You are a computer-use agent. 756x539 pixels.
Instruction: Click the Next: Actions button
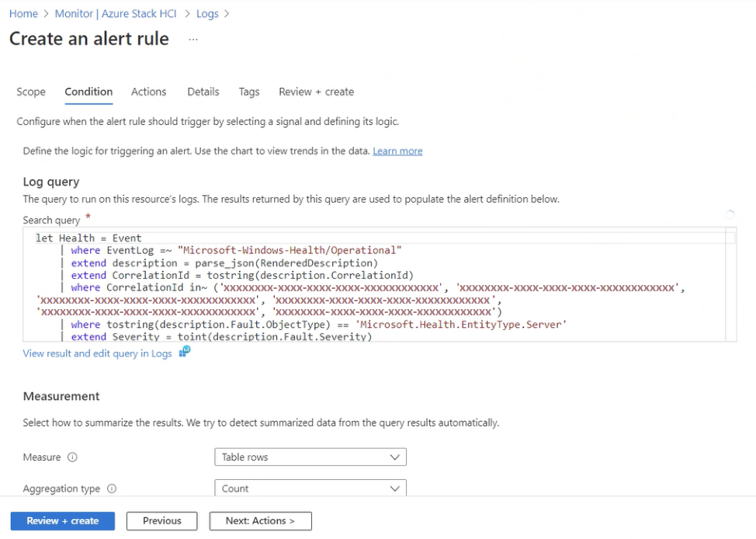260,520
